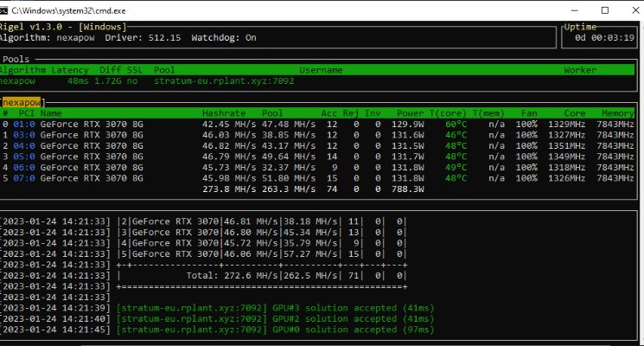Click PCI address 03:0 of GPU 1
Viewport: 644px width, 346px height.
coord(24,135)
